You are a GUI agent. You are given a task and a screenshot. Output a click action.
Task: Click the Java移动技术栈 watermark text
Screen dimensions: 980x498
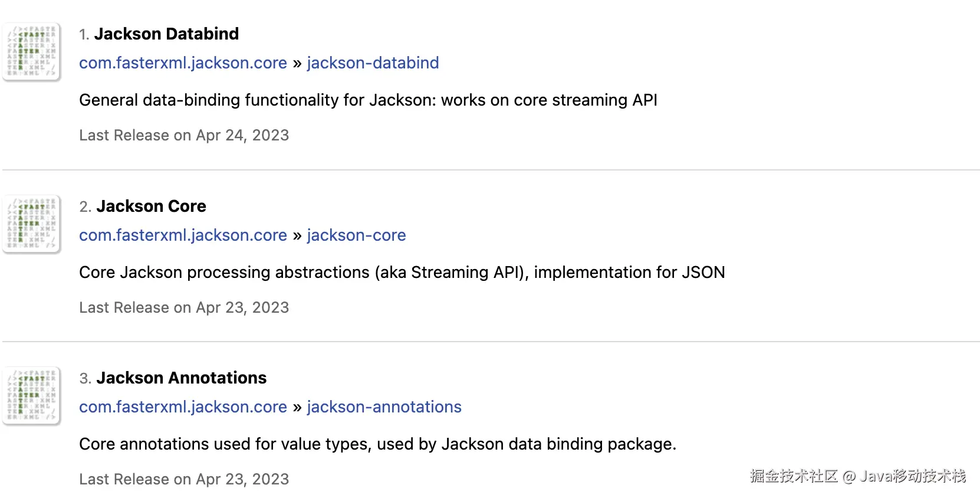(912, 476)
